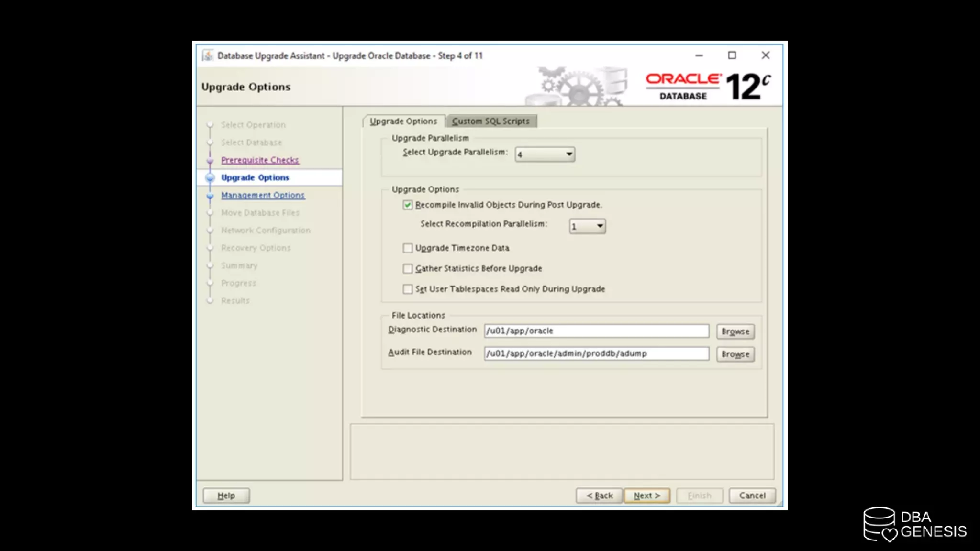Click the DBA Genesis watermark logo
The height and width of the screenshot is (551, 980).
click(914, 525)
